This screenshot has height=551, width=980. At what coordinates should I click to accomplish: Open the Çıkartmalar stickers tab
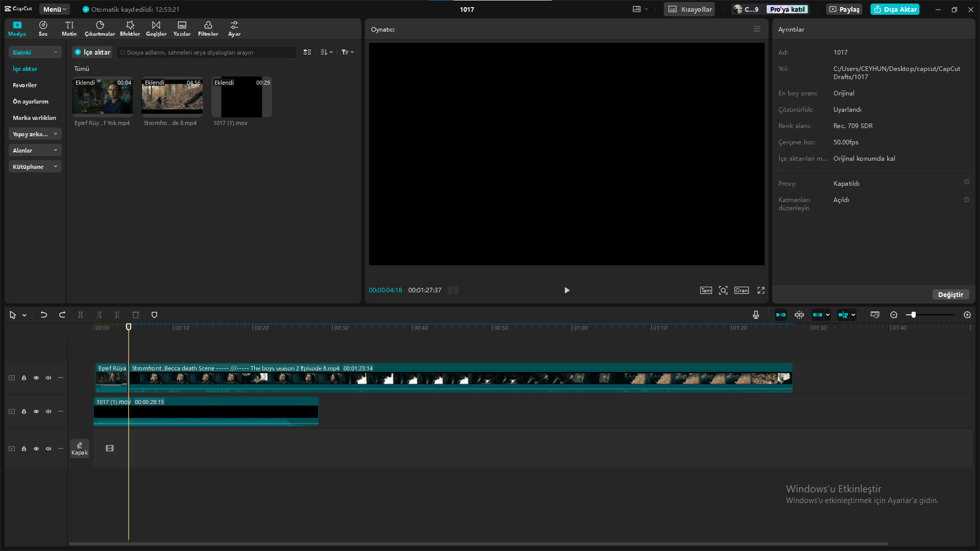[100, 29]
